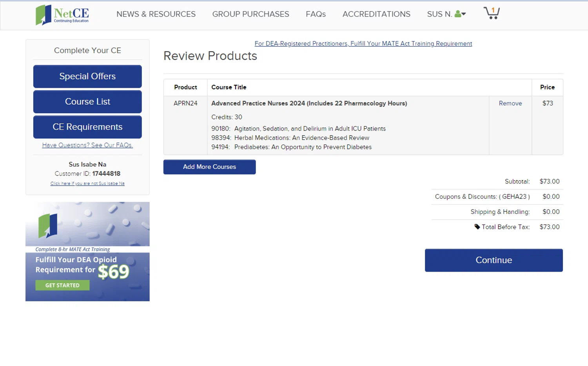The image size is (588, 366).
Task: Click Shipping & Handling $0.00 amount
Action: [x=551, y=212]
